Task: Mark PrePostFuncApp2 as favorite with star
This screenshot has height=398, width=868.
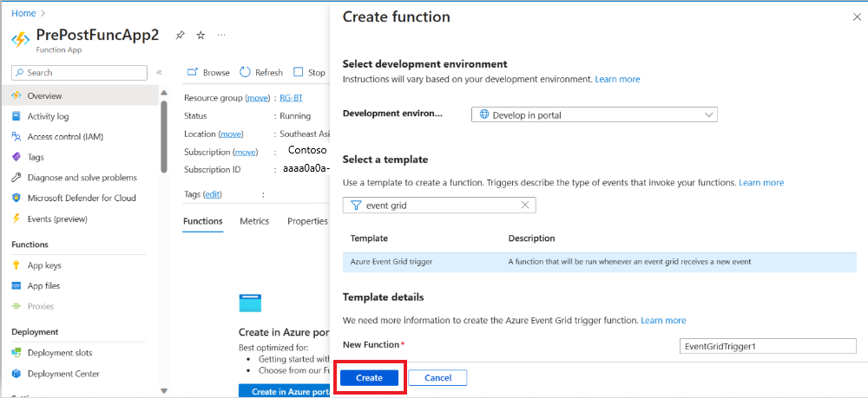Action: point(201,36)
